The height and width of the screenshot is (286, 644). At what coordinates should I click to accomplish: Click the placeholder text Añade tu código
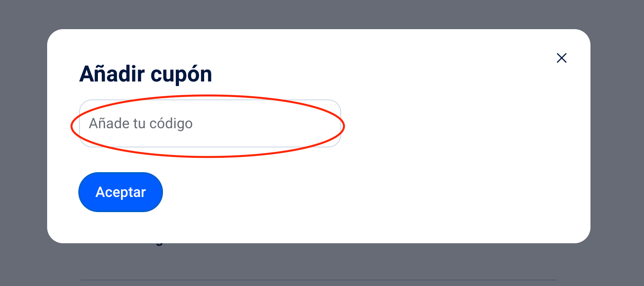click(141, 123)
